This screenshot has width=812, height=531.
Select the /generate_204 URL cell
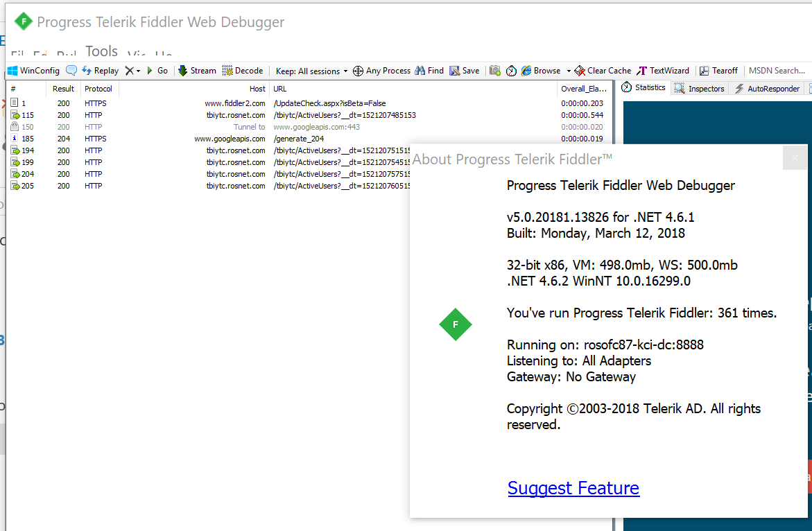(299, 139)
